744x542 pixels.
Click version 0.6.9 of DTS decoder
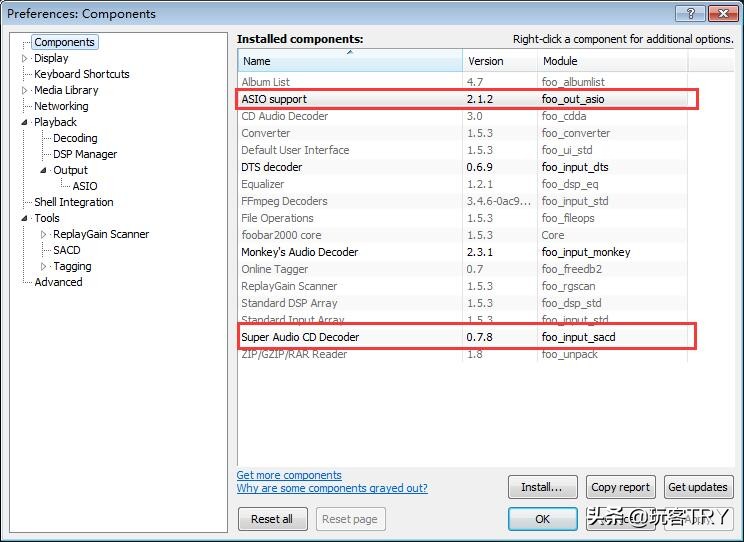click(x=479, y=167)
